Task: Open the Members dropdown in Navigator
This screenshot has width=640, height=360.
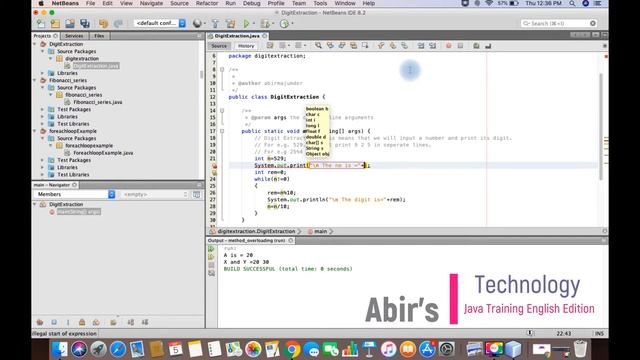Action: tap(75, 194)
